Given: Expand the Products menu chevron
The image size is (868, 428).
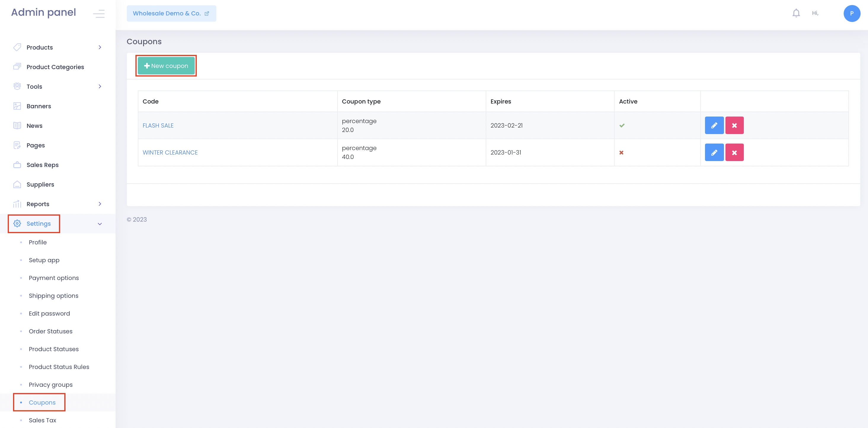Looking at the screenshot, I should (x=100, y=47).
